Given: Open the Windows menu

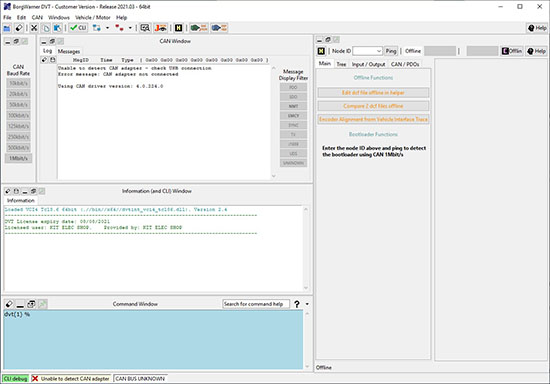Looking at the screenshot, I should tap(59, 17).
